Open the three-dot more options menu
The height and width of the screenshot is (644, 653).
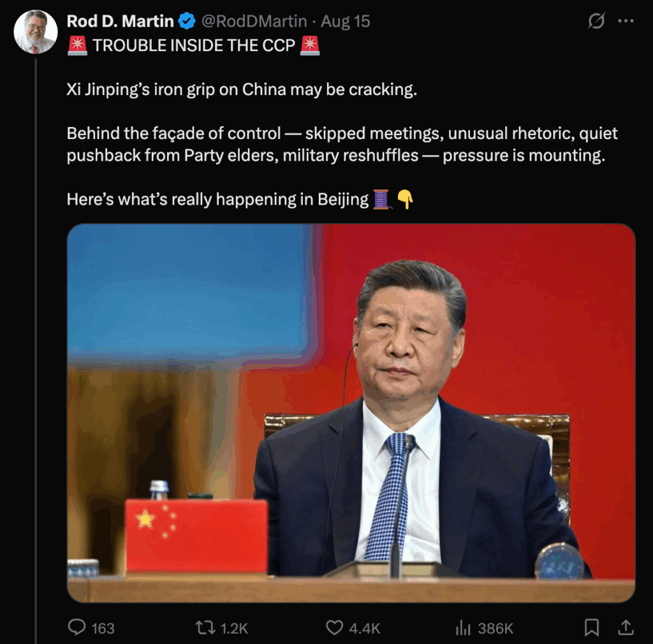pyautogui.click(x=626, y=21)
